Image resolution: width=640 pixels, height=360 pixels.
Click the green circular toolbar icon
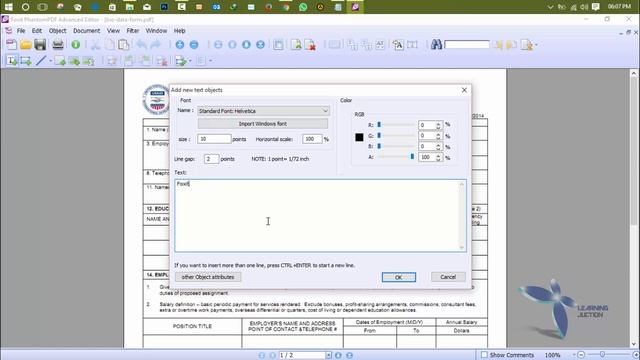[76, 44]
